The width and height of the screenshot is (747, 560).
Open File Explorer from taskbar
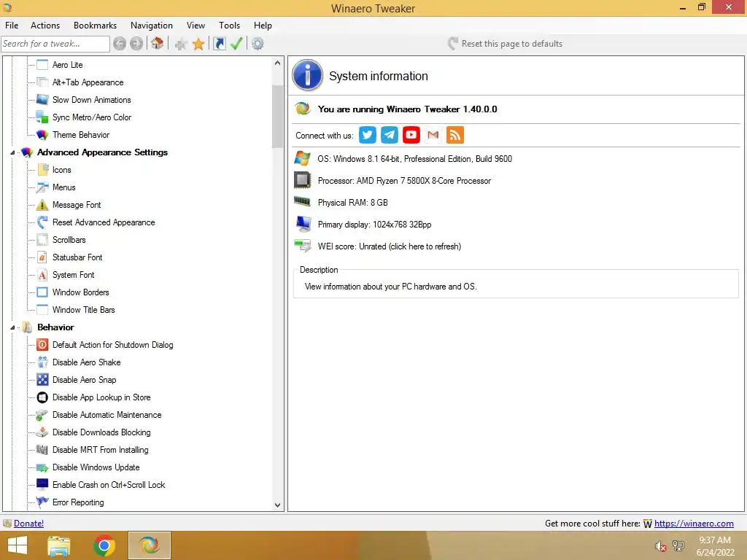[59, 545]
